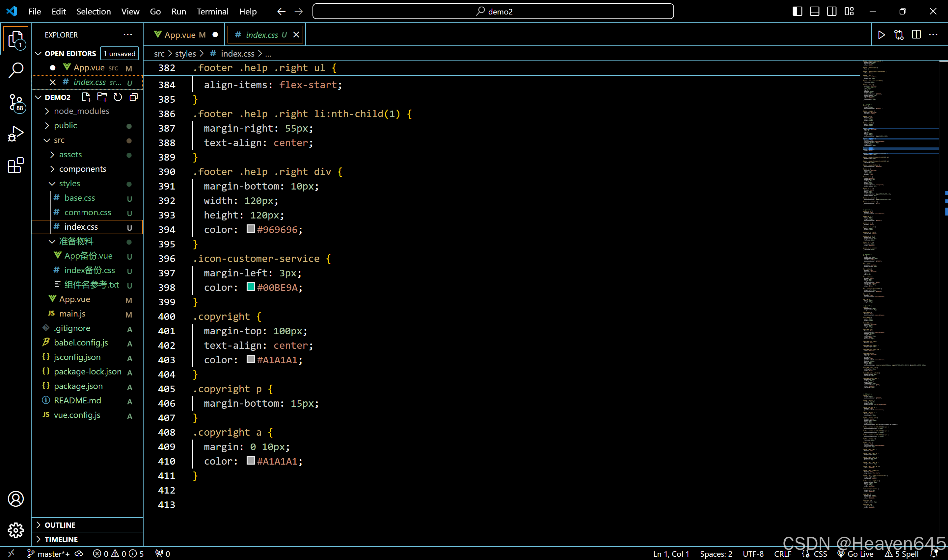Open the 5 Spell status item
The image size is (948, 560).
(902, 554)
